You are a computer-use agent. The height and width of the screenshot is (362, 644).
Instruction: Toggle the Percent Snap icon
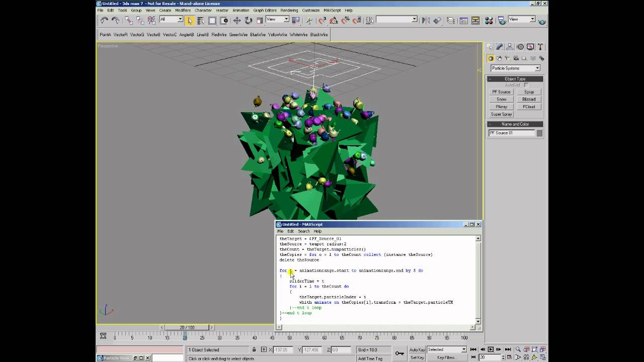345,21
